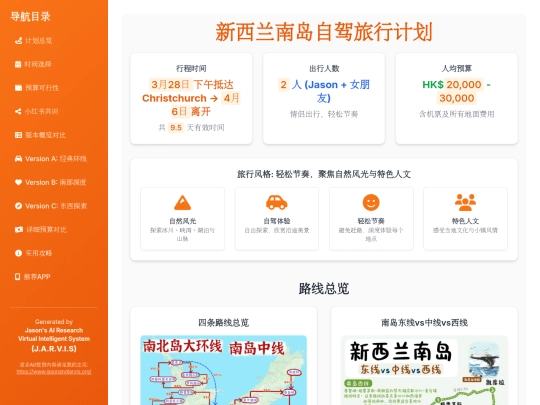Click the Generated by J.A.R.V.I.S credit text
This screenshot has width=540, height=405.
point(54,335)
